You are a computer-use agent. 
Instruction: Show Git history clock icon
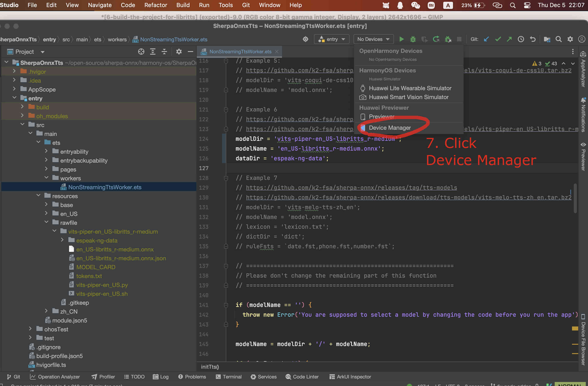tap(521, 39)
